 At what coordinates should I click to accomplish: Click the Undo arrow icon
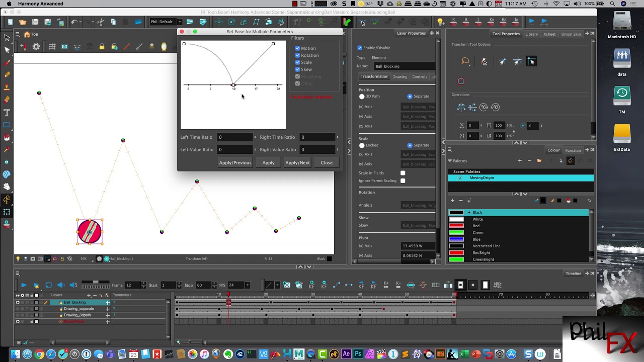pyautogui.click(x=74, y=22)
